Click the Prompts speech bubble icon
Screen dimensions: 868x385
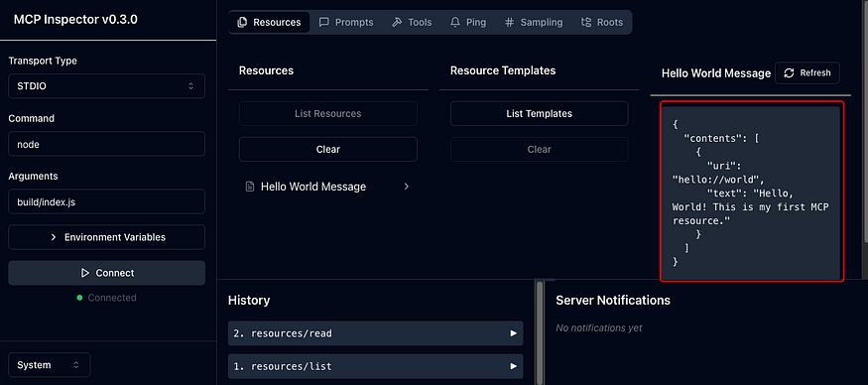point(324,22)
